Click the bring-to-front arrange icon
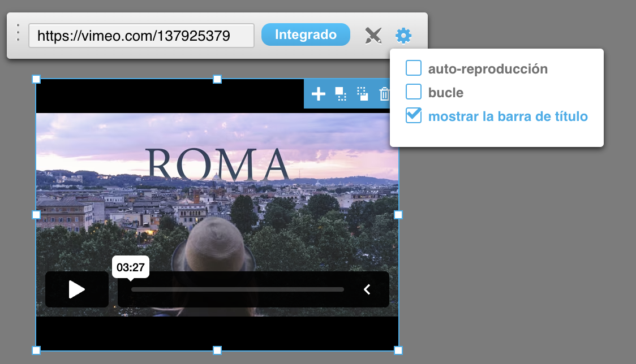This screenshot has width=636, height=364. 341,94
